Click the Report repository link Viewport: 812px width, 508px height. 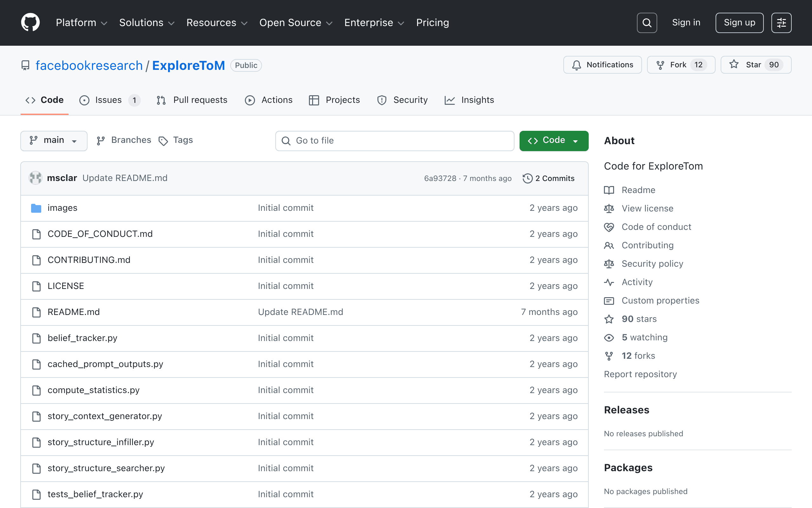pyautogui.click(x=640, y=374)
